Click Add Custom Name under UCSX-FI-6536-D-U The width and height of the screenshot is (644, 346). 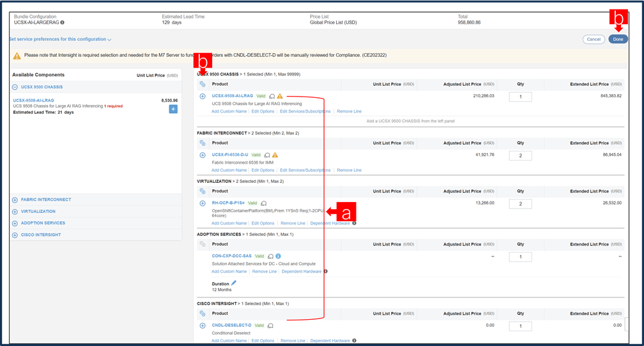click(x=229, y=170)
